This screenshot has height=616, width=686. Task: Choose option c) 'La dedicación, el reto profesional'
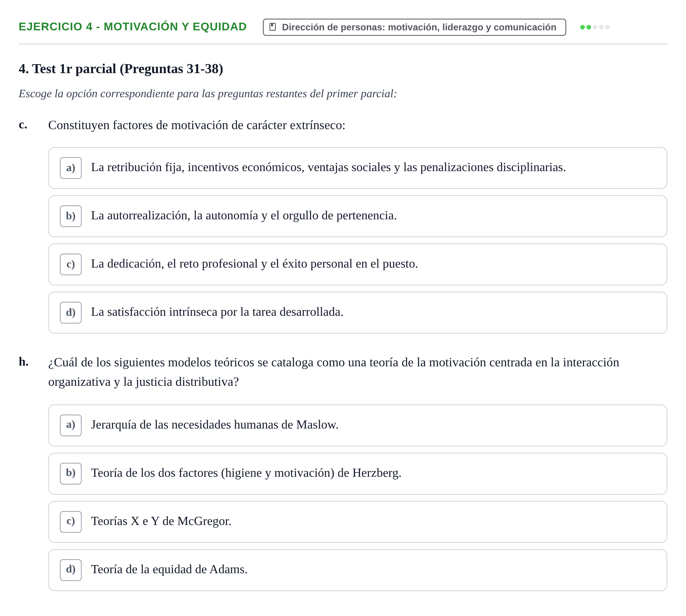[357, 264]
